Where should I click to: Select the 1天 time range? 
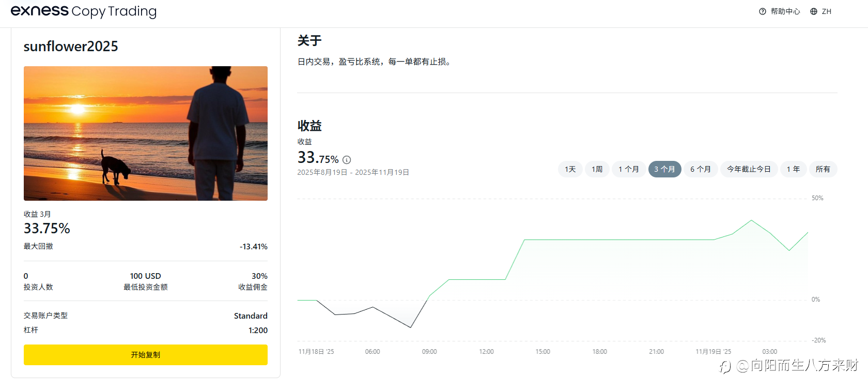[x=570, y=169]
